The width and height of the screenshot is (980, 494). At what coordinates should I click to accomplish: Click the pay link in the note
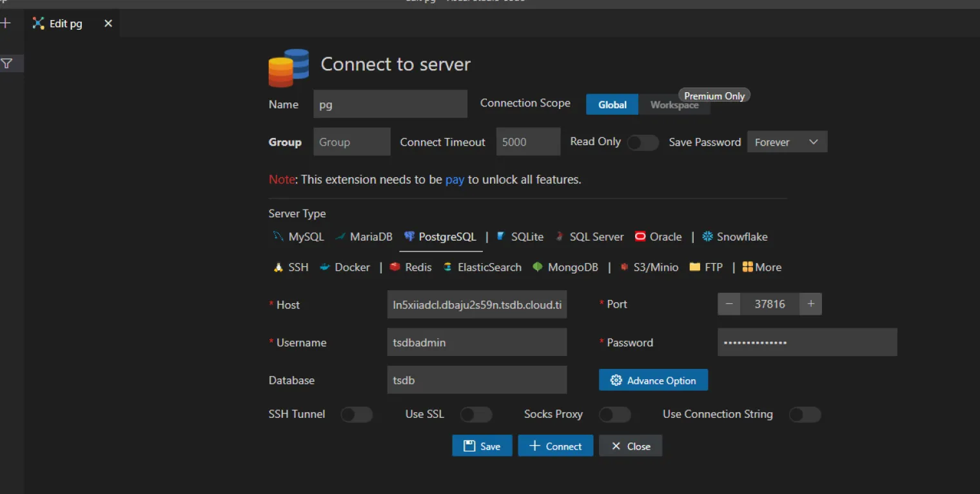(455, 179)
